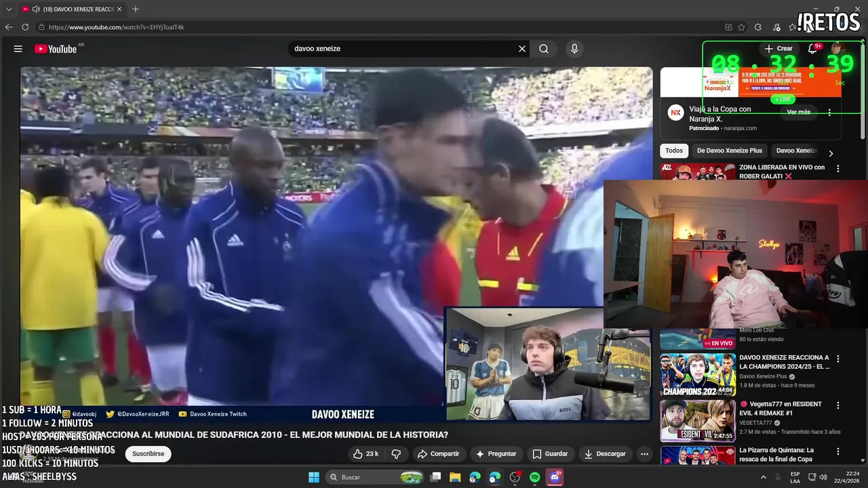Expand hidden system tray icons
The height and width of the screenshot is (488, 868).
coord(763,477)
